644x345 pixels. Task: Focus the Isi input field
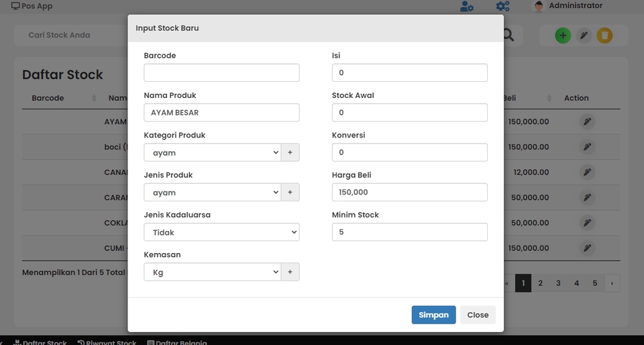(409, 72)
